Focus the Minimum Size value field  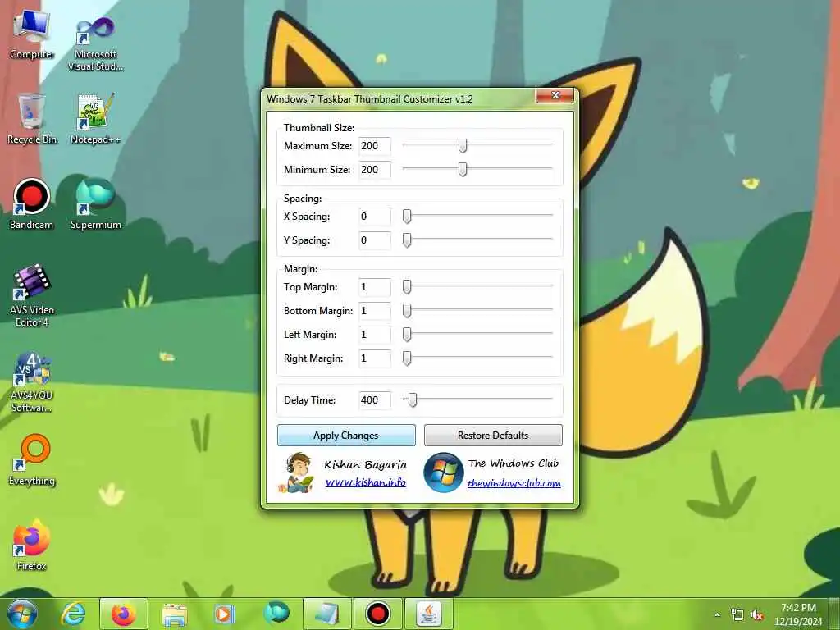coord(374,169)
